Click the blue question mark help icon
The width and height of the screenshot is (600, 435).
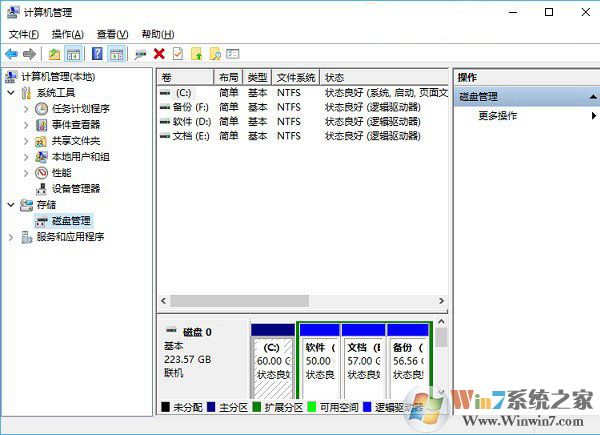click(x=98, y=54)
